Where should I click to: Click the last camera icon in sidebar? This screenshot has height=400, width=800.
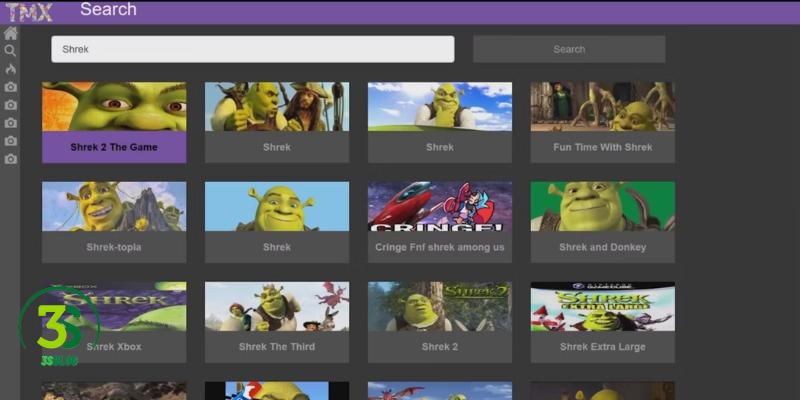[10, 159]
